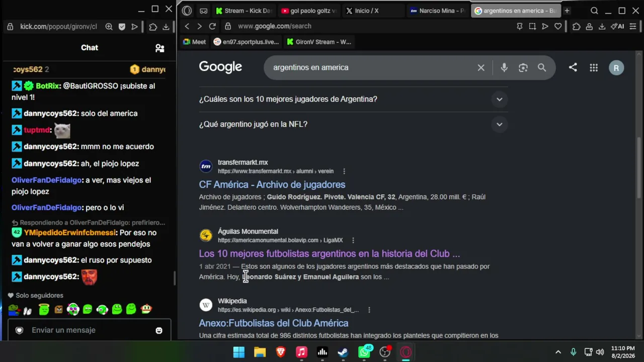644x362 pixels.
Task: Go to Google homepage via logo
Action: [220, 67]
